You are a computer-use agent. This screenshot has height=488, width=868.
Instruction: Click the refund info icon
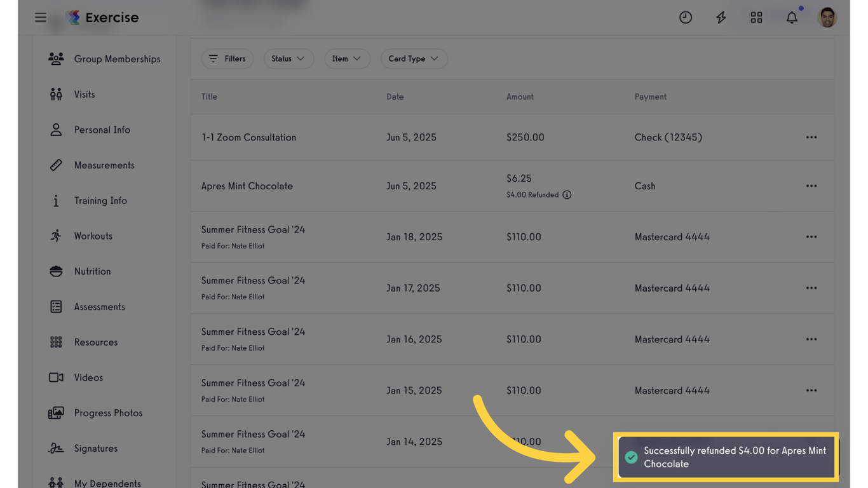point(567,195)
